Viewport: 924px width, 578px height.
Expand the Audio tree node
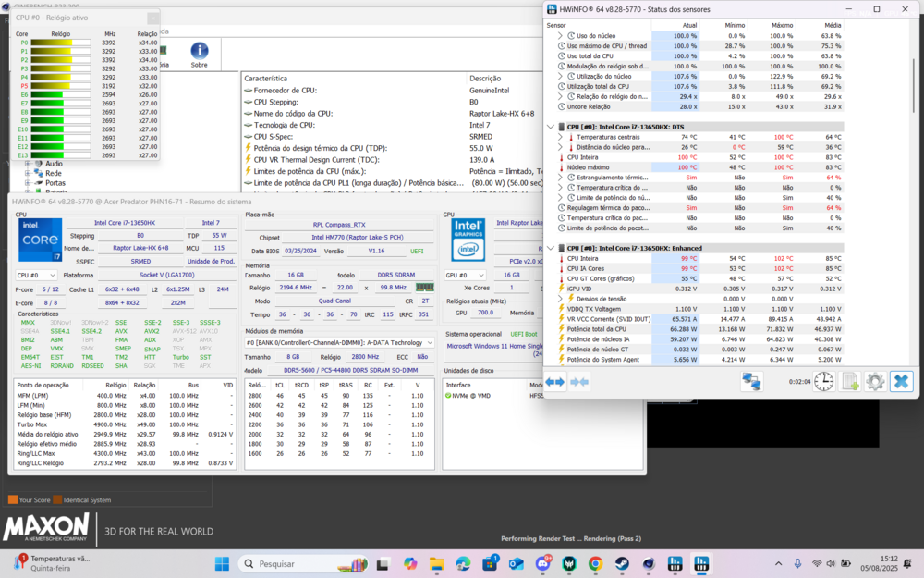tap(28, 164)
